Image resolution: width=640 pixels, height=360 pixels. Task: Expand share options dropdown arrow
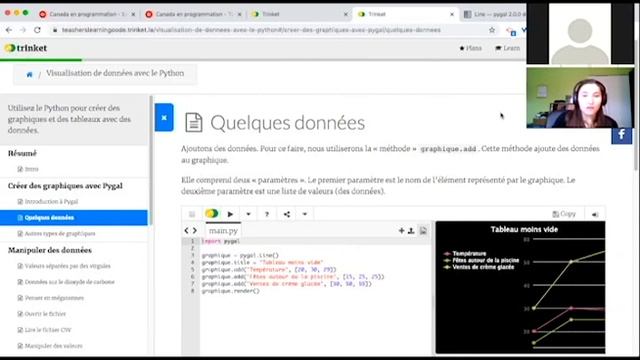click(304, 214)
